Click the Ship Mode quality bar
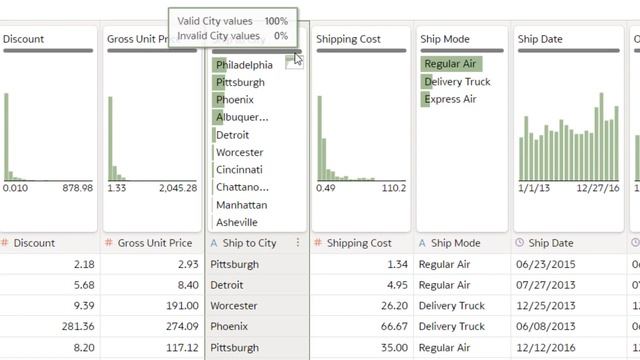This screenshot has height=360, width=640. 462,51
